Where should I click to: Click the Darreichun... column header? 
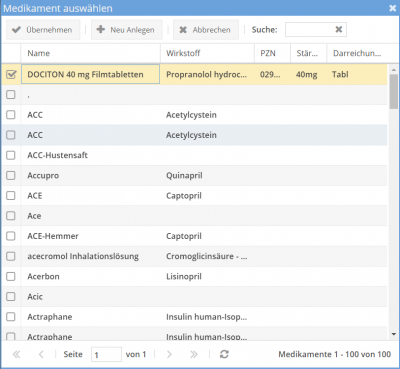[x=357, y=53]
